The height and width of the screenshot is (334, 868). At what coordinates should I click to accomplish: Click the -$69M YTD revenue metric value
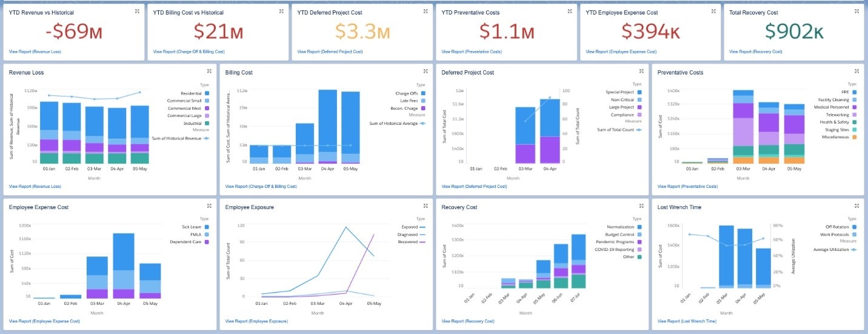point(74,32)
